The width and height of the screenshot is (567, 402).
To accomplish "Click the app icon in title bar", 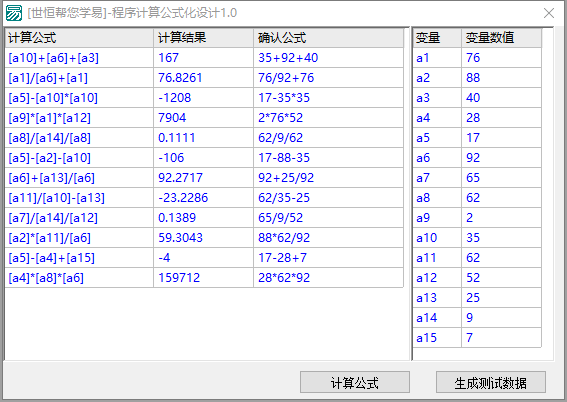I will (14, 13).
